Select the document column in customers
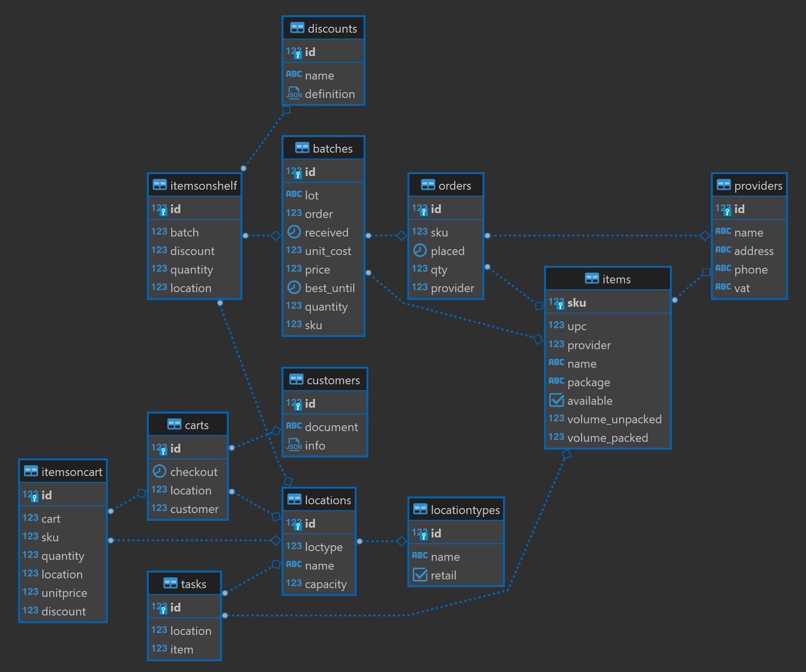 pos(325,427)
